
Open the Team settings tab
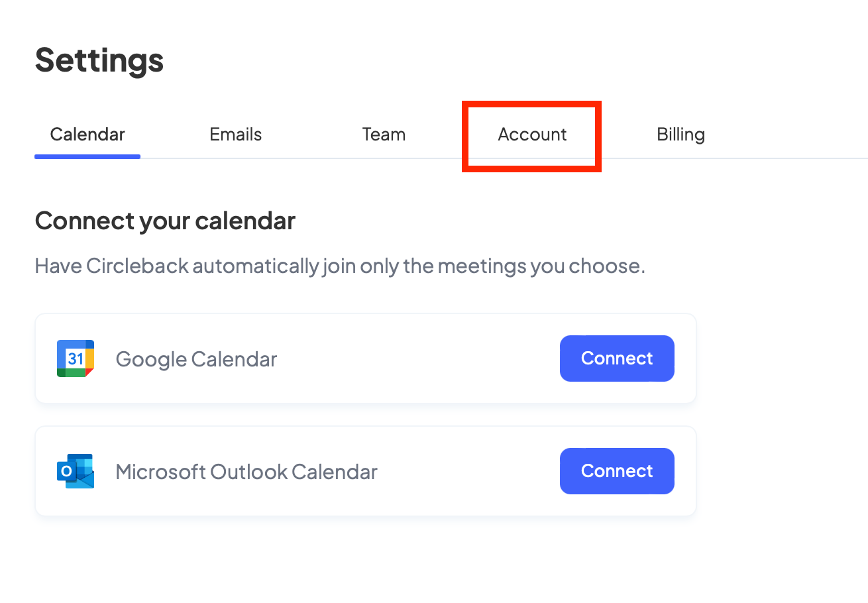coord(384,135)
